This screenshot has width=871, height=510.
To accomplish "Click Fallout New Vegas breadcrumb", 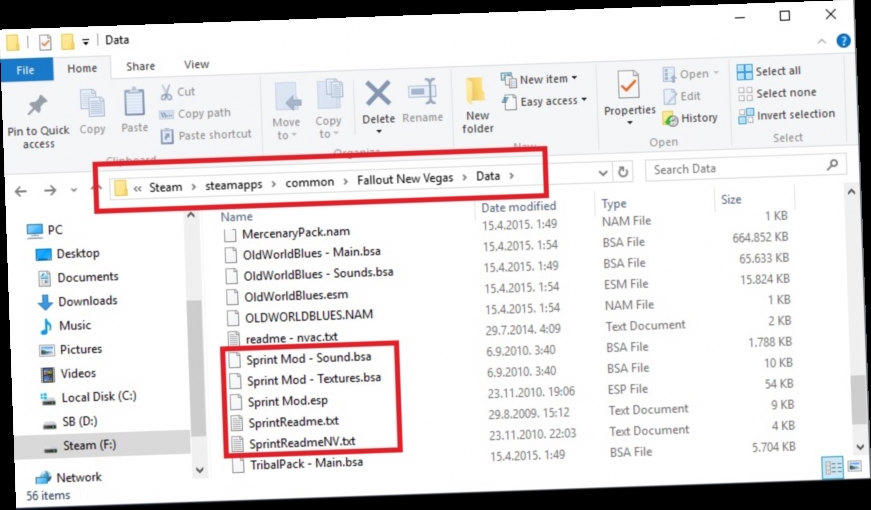I will click(405, 179).
